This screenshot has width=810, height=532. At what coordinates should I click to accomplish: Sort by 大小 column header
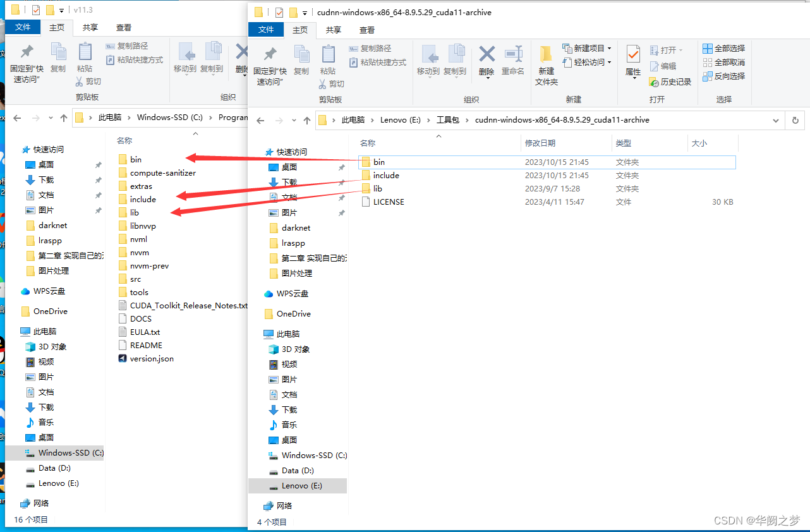(x=713, y=143)
